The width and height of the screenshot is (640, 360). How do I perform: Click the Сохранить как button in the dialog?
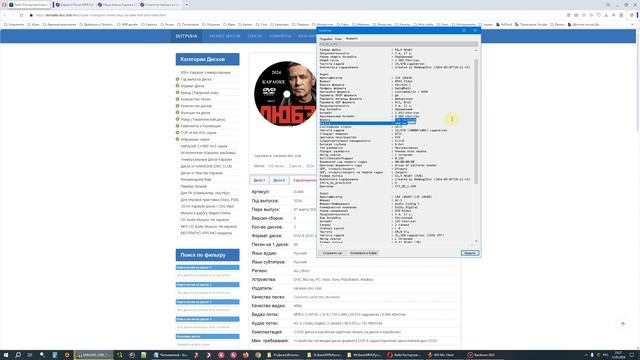(x=333, y=253)
